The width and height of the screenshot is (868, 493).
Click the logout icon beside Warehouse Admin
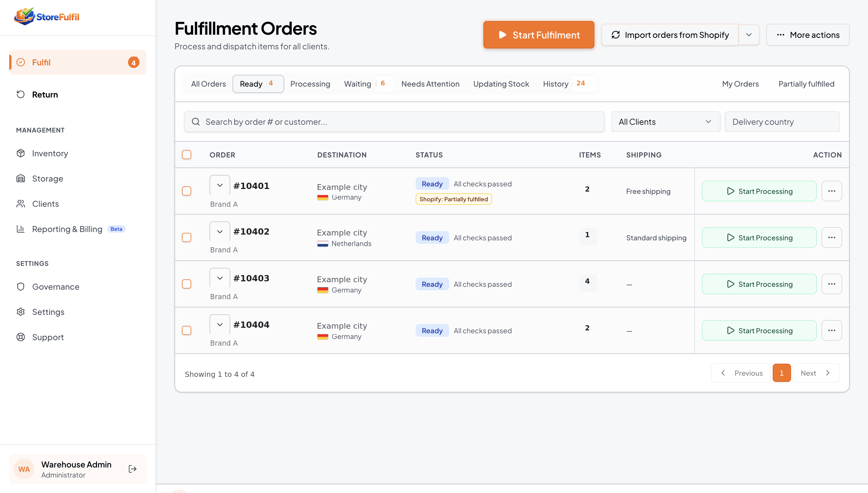[133, 469]
